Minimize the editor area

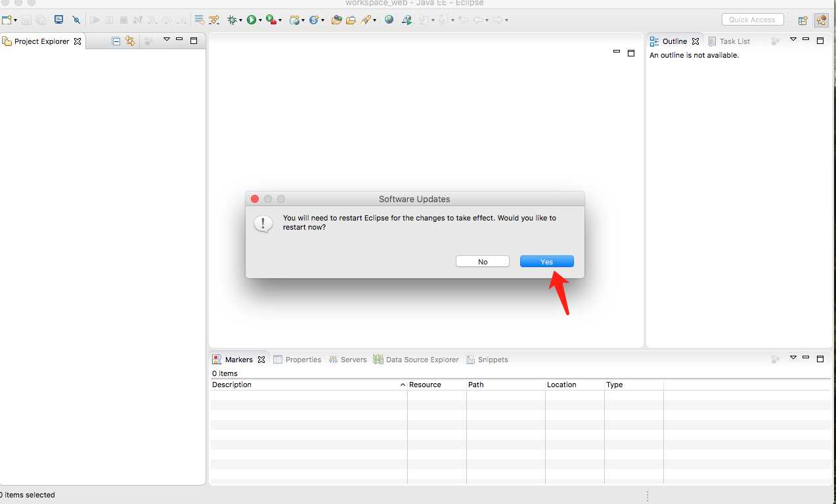[617, 52]
